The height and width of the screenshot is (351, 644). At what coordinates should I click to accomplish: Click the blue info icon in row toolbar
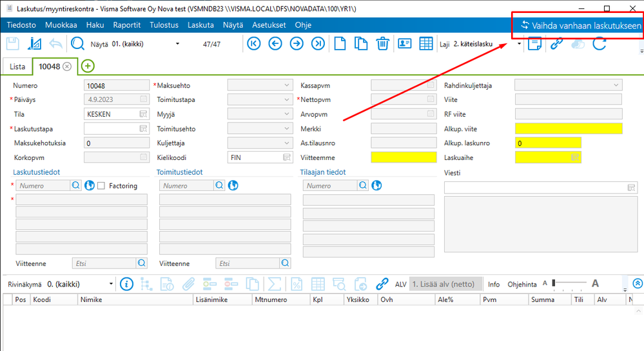point(126,284)
